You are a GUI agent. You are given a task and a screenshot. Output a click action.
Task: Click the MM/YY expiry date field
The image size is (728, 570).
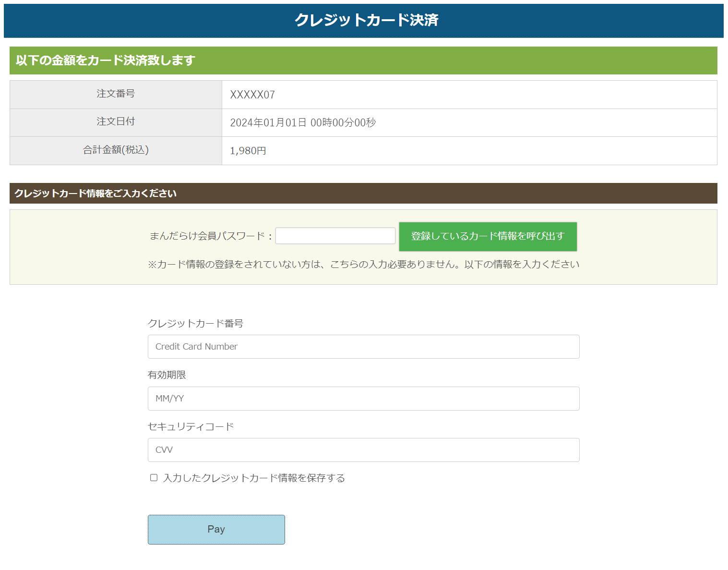(363, 399)
